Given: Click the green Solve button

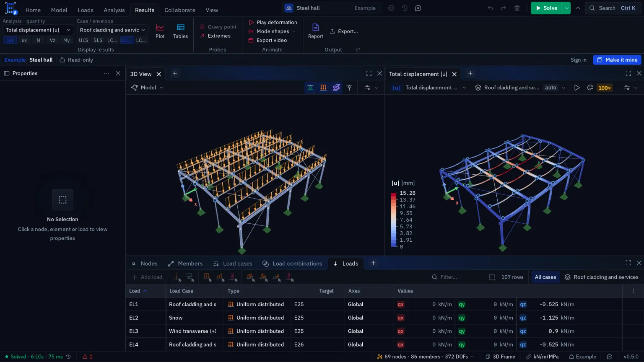Looking at the screenshot, I should 546,8.
